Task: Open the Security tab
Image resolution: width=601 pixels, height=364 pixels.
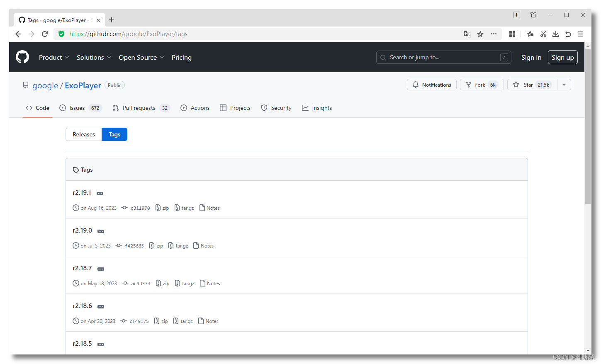Action: click(276, 108)
